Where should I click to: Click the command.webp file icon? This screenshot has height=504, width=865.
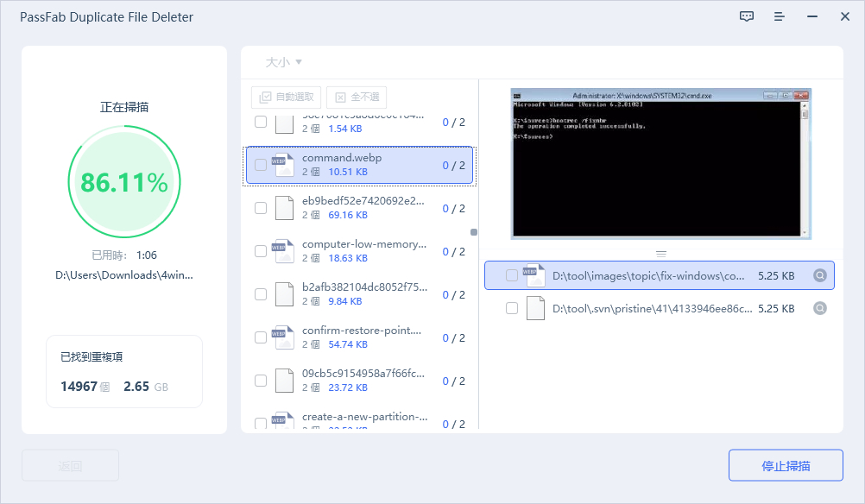pos(284,165)
